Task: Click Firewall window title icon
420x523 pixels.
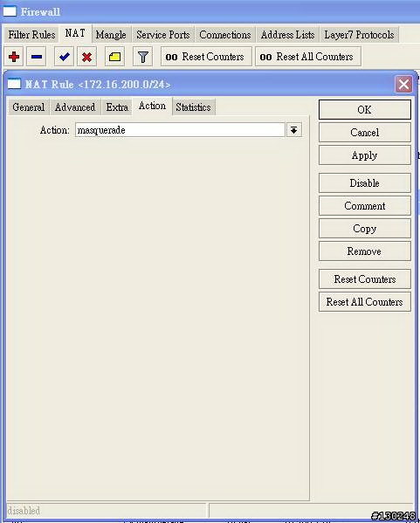Action: pyautogui.click(x=10, y=11)
